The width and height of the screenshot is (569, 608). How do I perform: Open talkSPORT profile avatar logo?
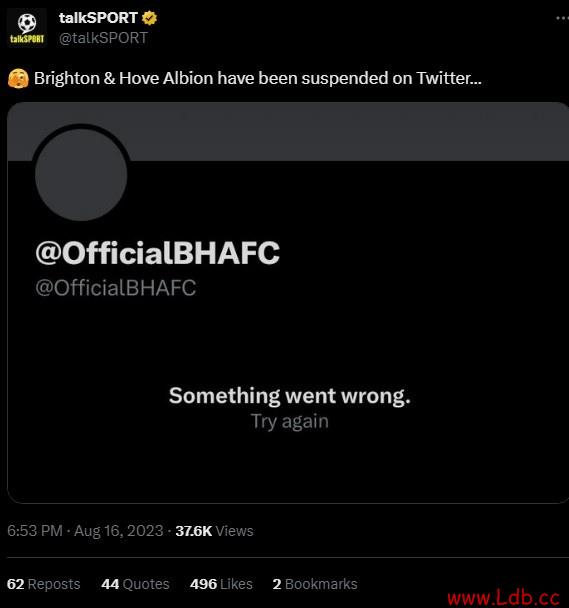(27, 28)
